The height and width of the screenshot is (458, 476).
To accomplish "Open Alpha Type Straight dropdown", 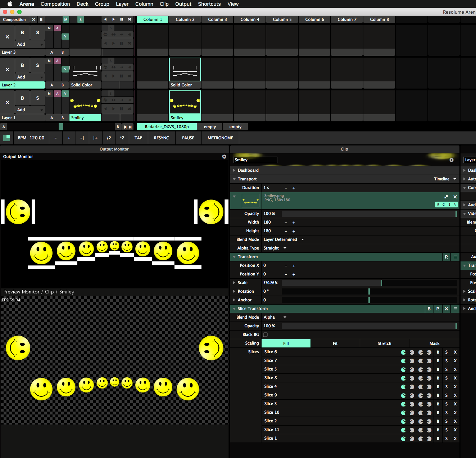I will click(275, 248).
